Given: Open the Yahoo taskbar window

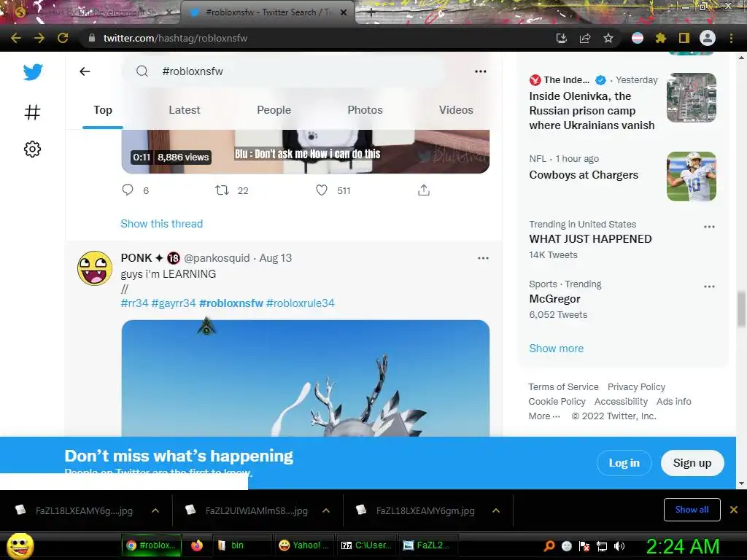Looking at the screenshot, I should coord(304,545).
